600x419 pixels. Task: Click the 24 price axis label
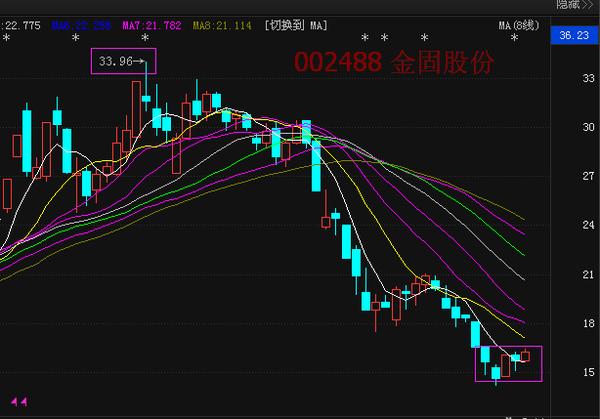pyautogui.click(x=589, y=225)
